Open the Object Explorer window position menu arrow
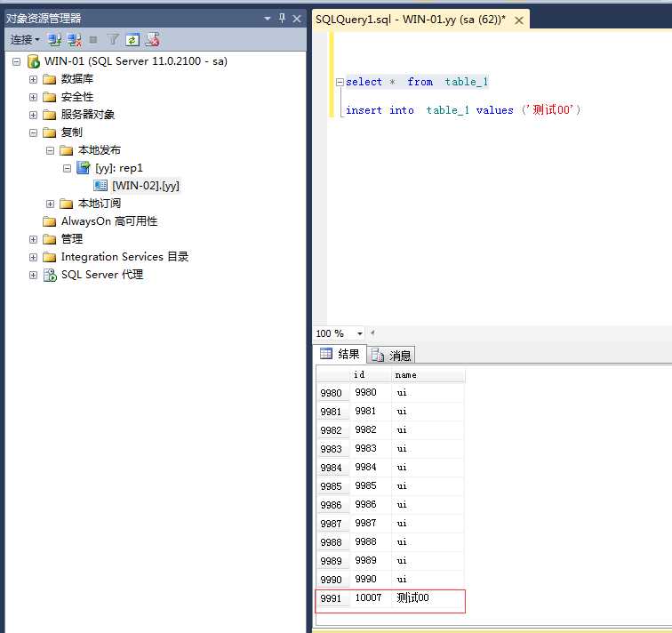This screenshot has width=672, height=633. [x=268, y=19]
